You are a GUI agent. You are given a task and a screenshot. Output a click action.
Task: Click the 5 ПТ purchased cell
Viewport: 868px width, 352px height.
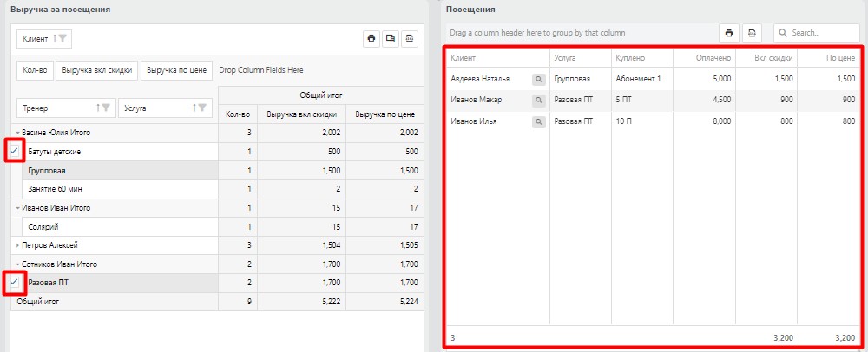[642, 100]
